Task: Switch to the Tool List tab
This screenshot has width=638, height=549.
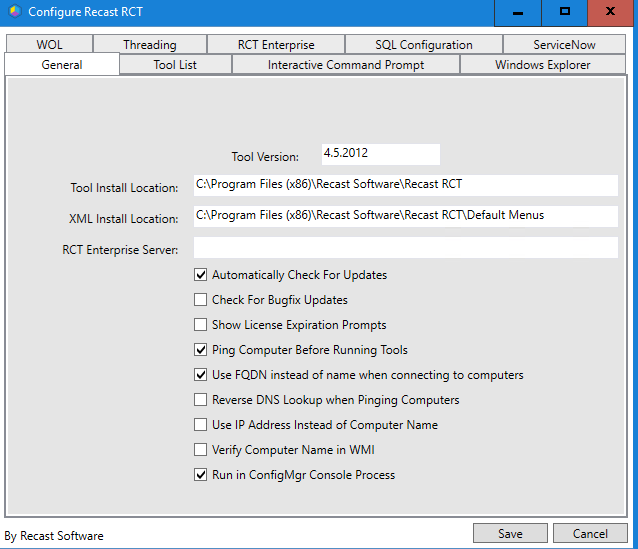Action: (175, 64)
